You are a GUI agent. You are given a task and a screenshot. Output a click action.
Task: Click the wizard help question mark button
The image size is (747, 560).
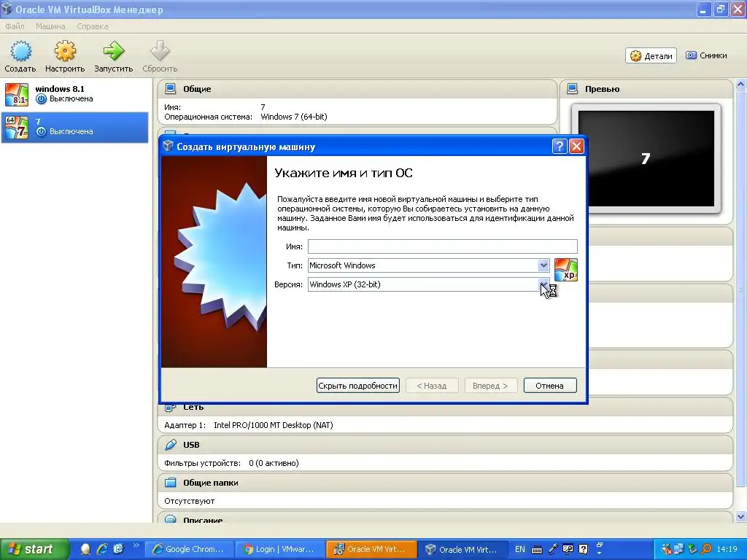tap(560, 146)
